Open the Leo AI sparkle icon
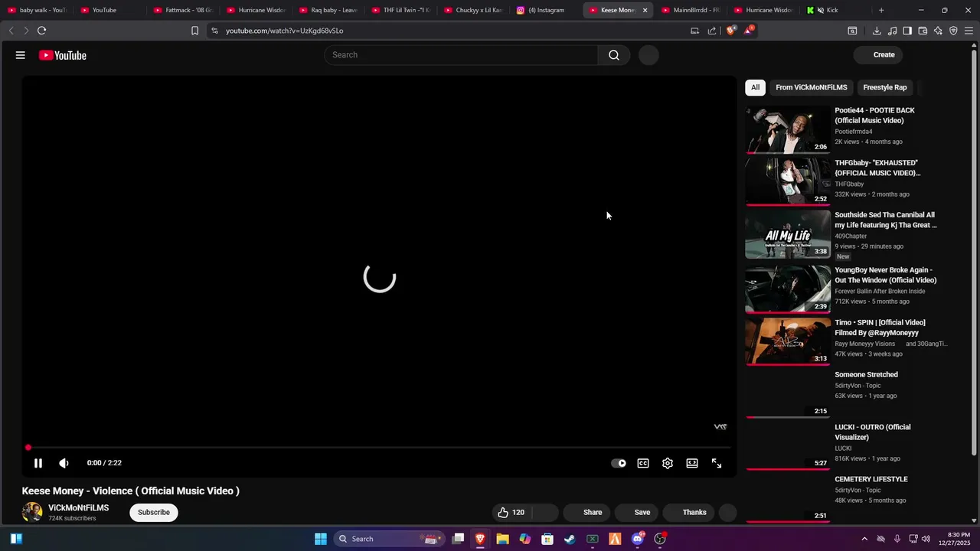 coord(938,31)
